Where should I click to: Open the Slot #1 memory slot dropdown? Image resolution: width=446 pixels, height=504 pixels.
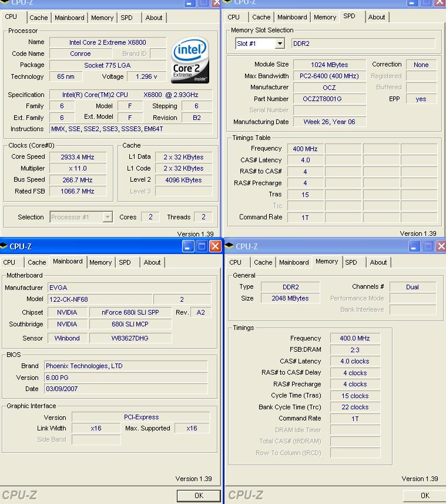280,44
